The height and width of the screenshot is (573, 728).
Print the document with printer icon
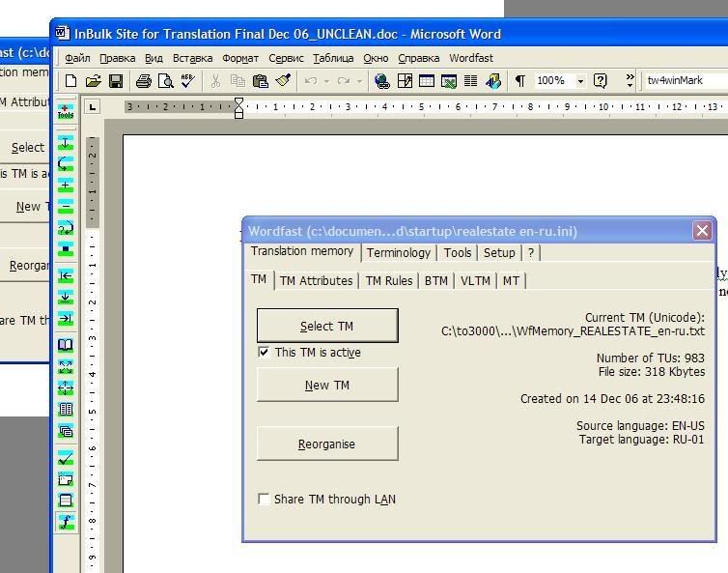click(x=144, y=81)
